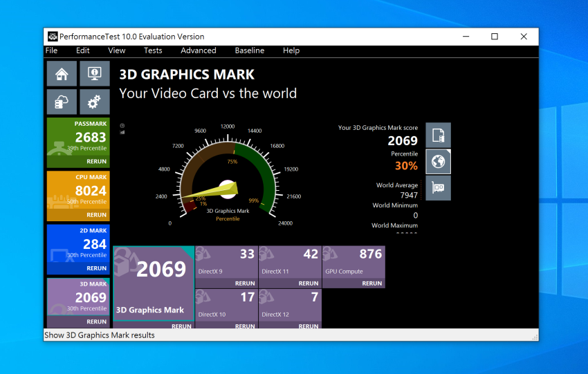Click the DirectX 10 score 17 tile

tap(226, 309)
